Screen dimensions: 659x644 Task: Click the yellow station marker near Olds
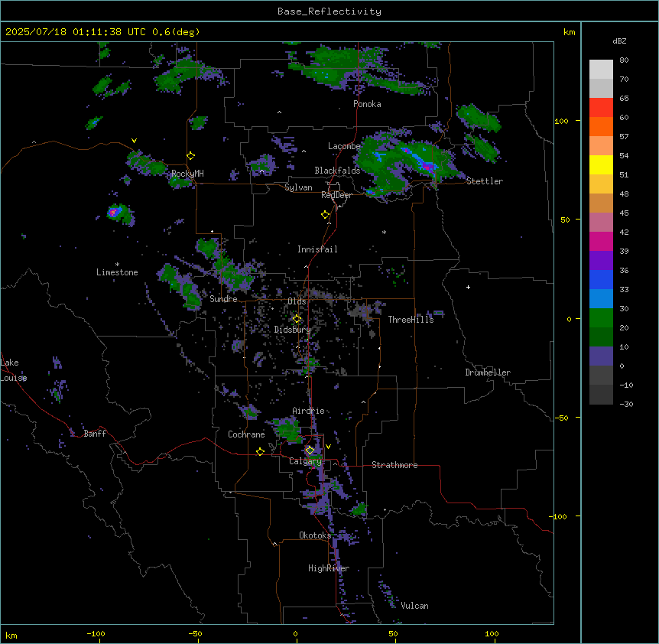(x=297, y=319)
